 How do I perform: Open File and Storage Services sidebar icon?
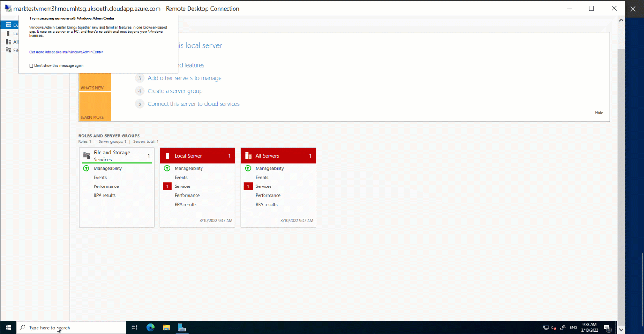8,50
